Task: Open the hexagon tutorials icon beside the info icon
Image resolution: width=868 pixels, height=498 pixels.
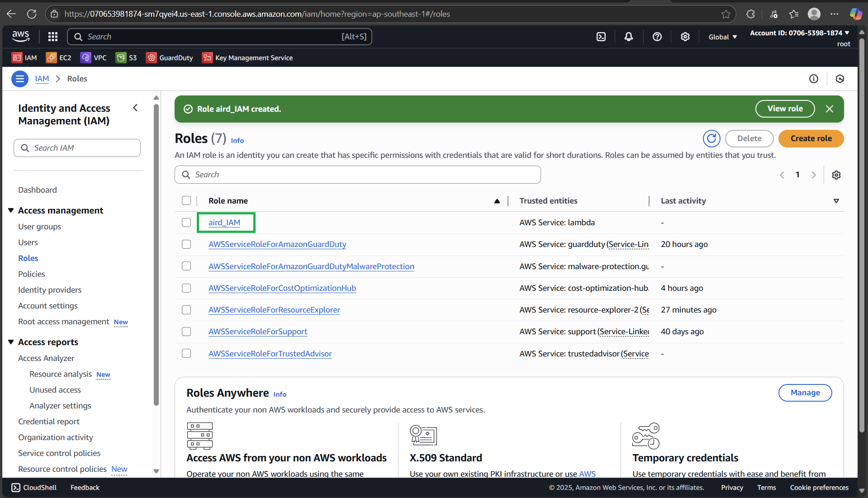Action: 840,79
